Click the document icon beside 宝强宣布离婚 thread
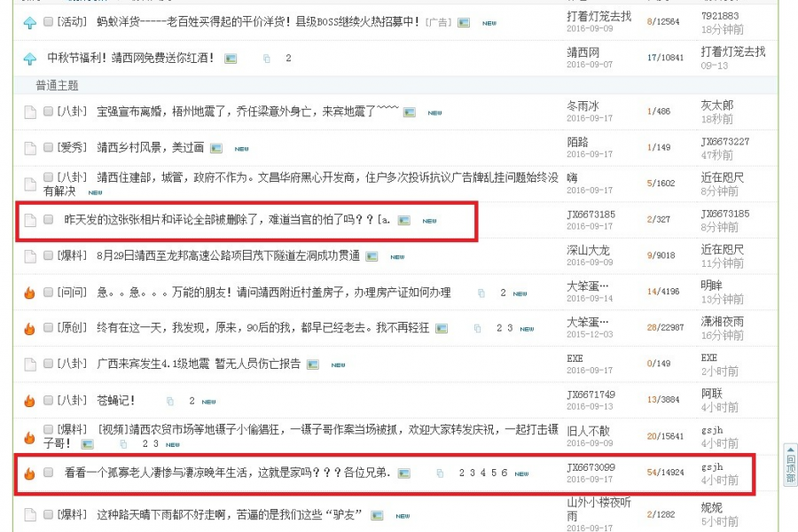Screen dimensions: 798x532 pos(31,112)
